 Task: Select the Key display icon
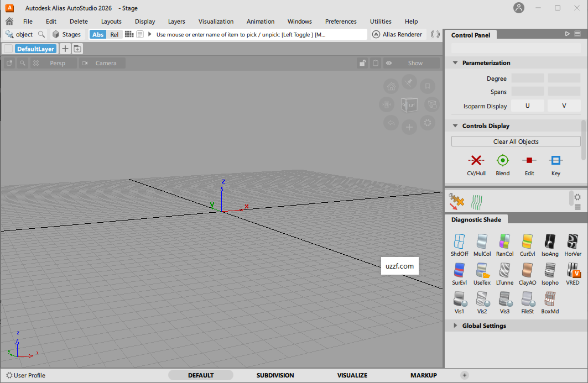[x=555, y=163]
